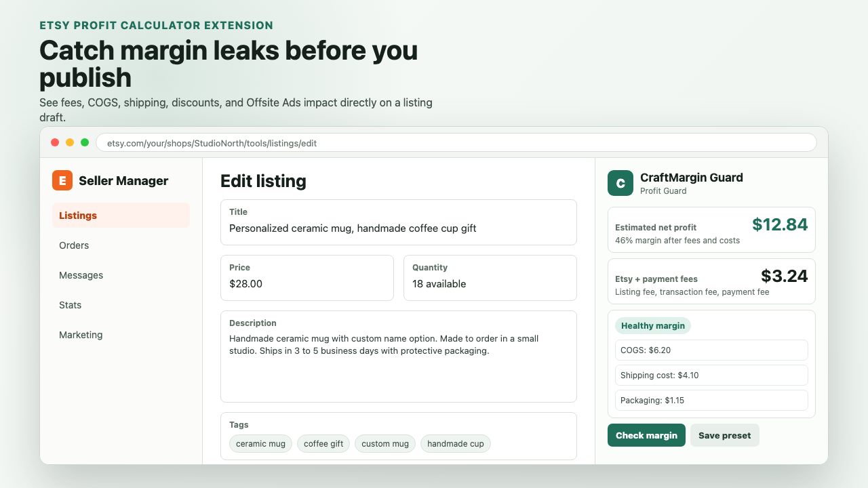Click the orange Seller Manager logo icon

pyautogui.click(x=62, y=180)
